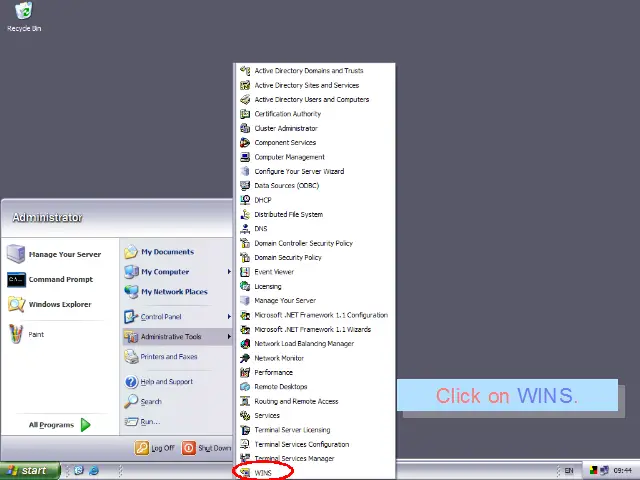The width and height of the screenshot is (640, 480).
Task: Click the DNS icon
Action: coord(245,229)
